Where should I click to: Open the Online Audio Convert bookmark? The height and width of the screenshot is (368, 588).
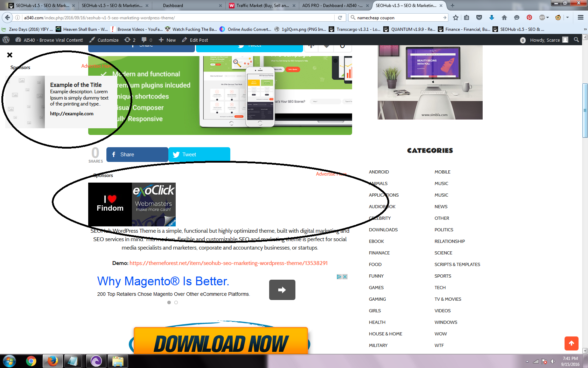[x=245, y=29]
